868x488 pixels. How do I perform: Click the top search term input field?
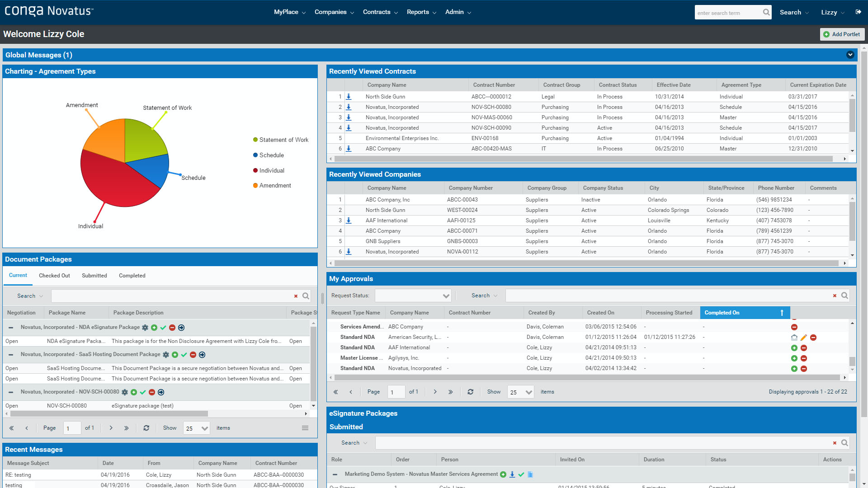point(728,13)
